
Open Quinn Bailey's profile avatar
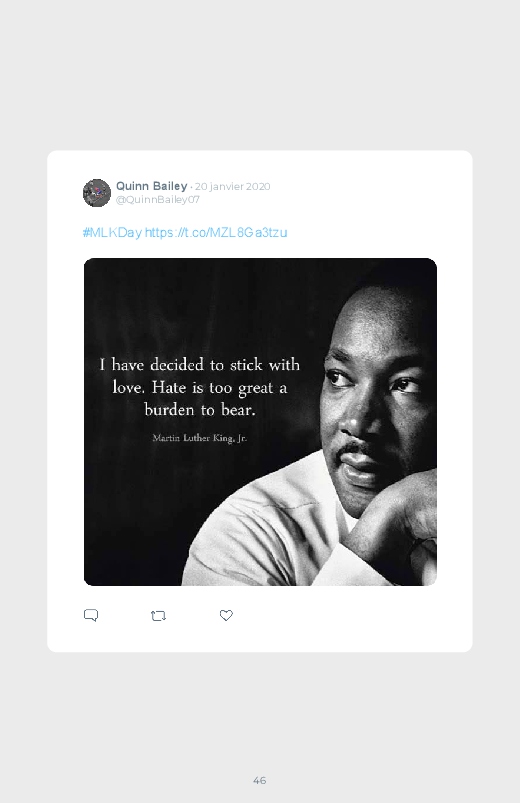point(97,193)
